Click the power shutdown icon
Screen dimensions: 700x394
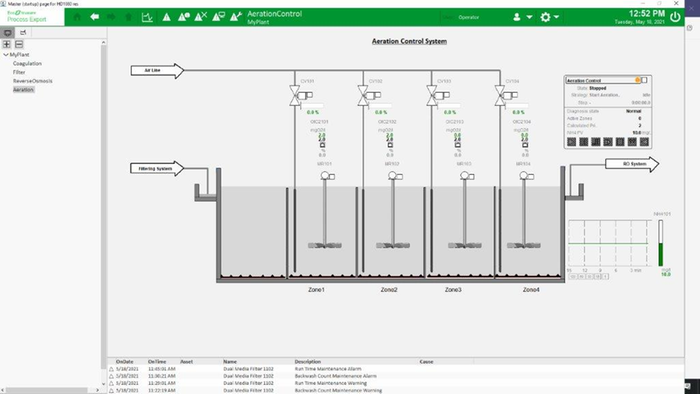pyautogui.click(x=675, y=17)
